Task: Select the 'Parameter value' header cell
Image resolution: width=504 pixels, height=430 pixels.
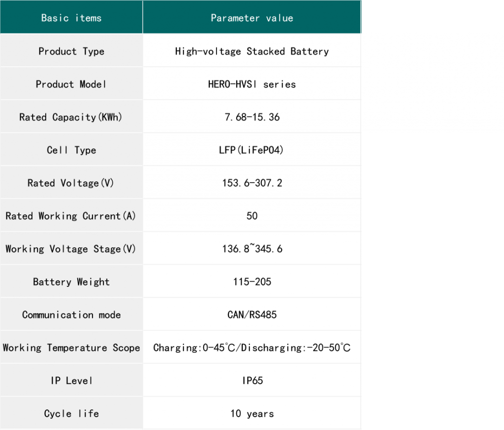Action: pyautogui.click(x=252, y=17)
